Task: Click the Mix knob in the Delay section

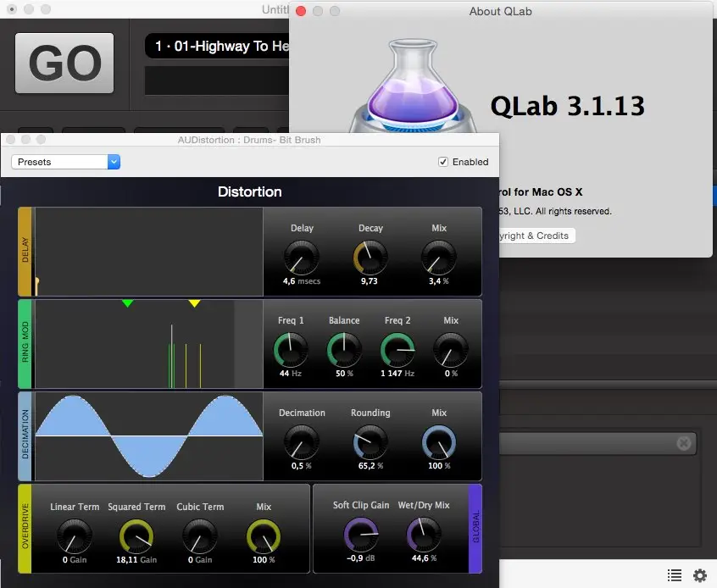Action: point(438,258)
